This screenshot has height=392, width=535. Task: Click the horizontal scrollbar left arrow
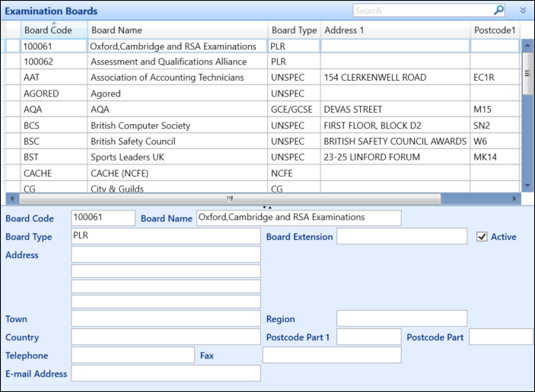coord(12,198)
